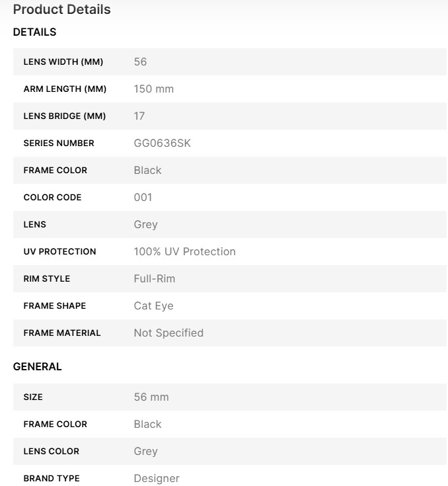
Task: Select the DETAILS section heading
Action: coord(34,32)
